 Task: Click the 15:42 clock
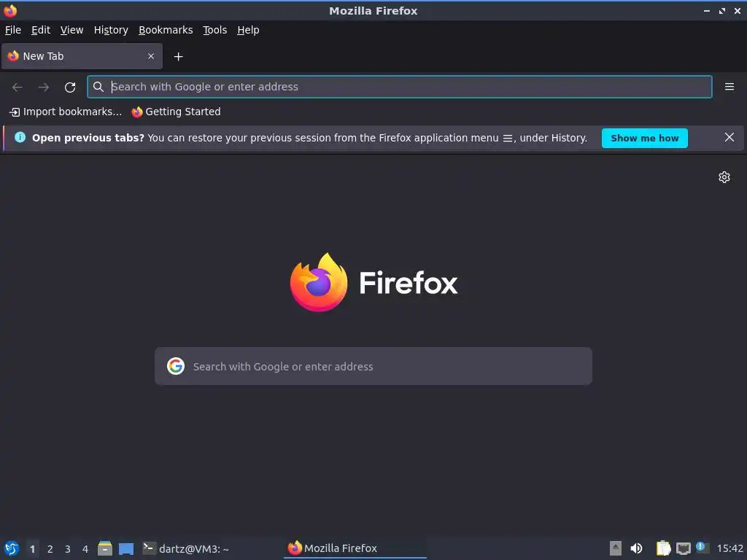click(x=729, y=548)
